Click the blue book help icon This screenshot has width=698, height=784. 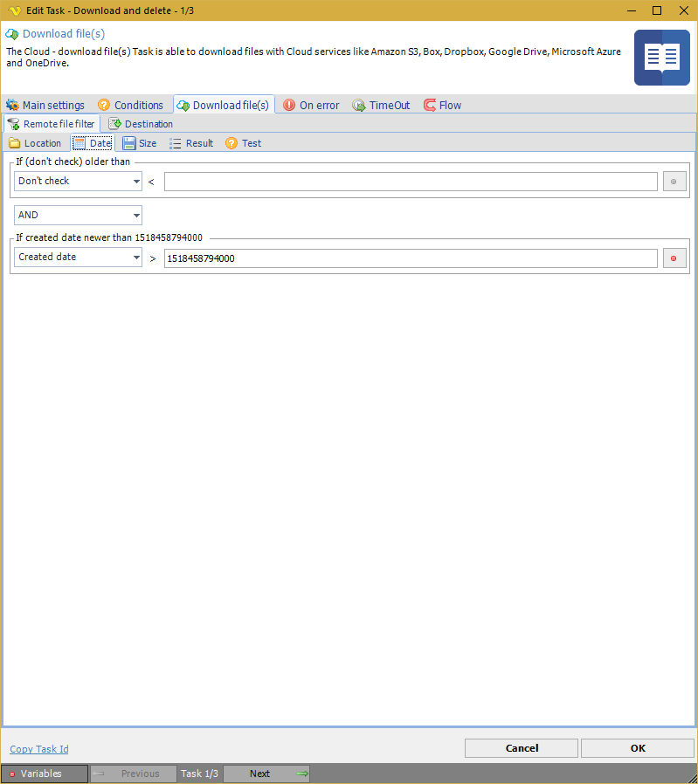click(661, 58)
